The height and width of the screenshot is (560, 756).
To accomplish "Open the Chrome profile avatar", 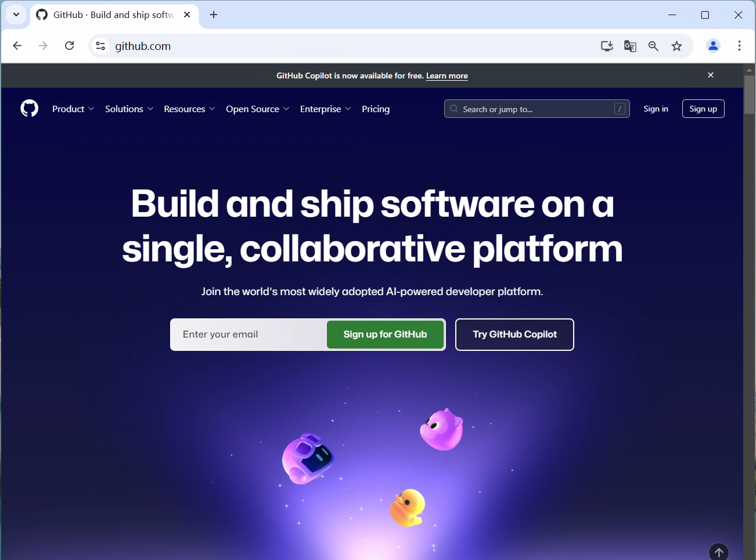I will (x=713, y=46).
